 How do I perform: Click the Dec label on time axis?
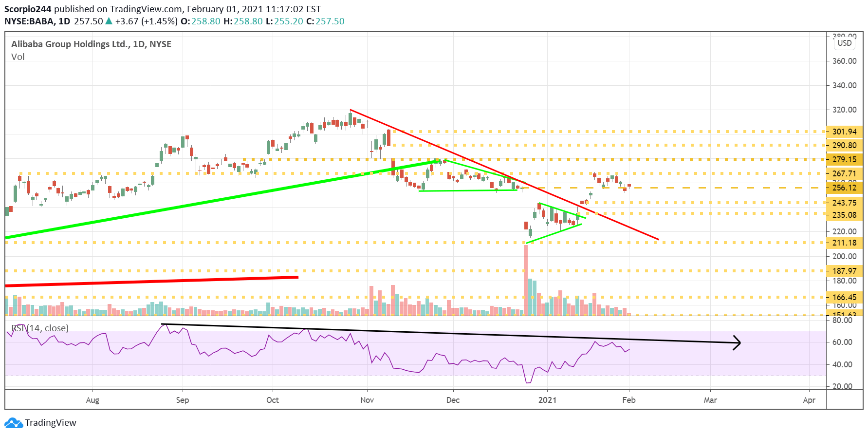pos(453,400)
